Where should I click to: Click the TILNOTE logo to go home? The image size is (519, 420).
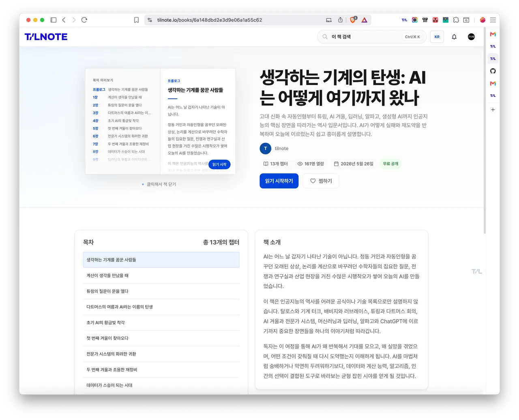click(x=46, y=37)
